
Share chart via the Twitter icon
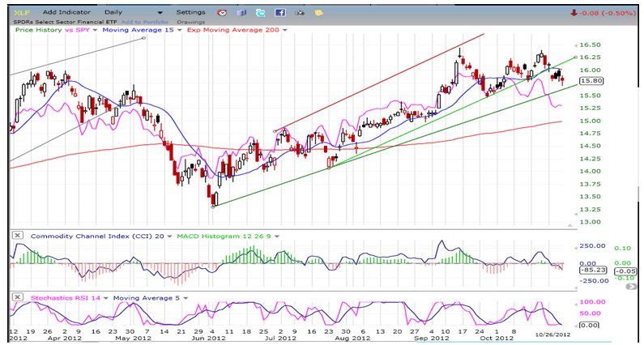pyautogui.click(x=260, y=13)
